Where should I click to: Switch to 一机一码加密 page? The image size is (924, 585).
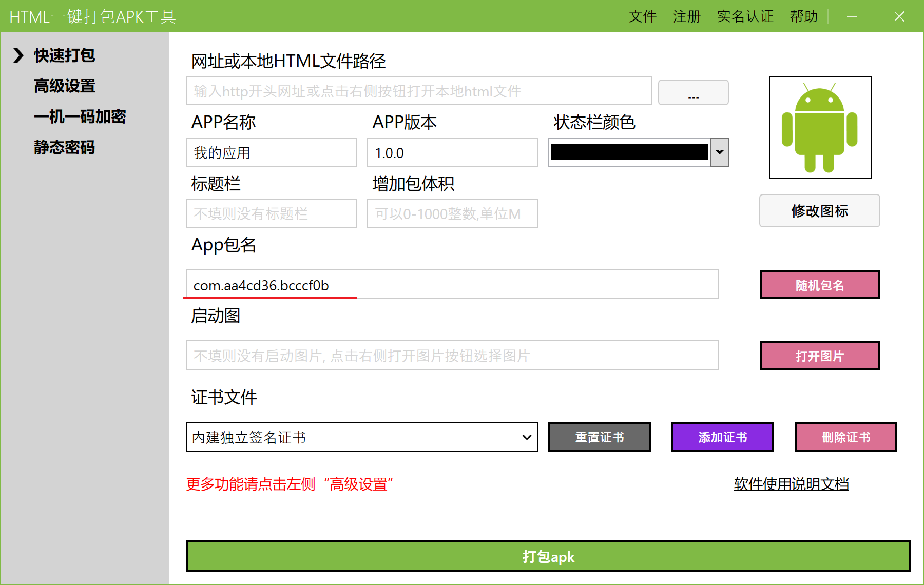click(x=81, y=116)
